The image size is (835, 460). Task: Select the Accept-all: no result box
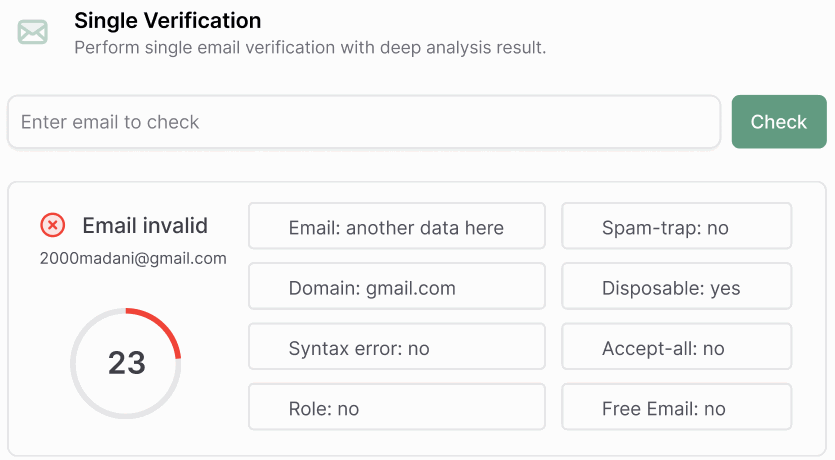pyautogui.click(x=676, y=347)
